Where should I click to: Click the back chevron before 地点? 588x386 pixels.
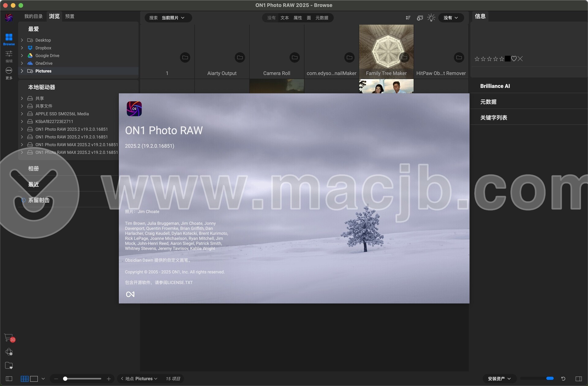[x=122, y=379]
